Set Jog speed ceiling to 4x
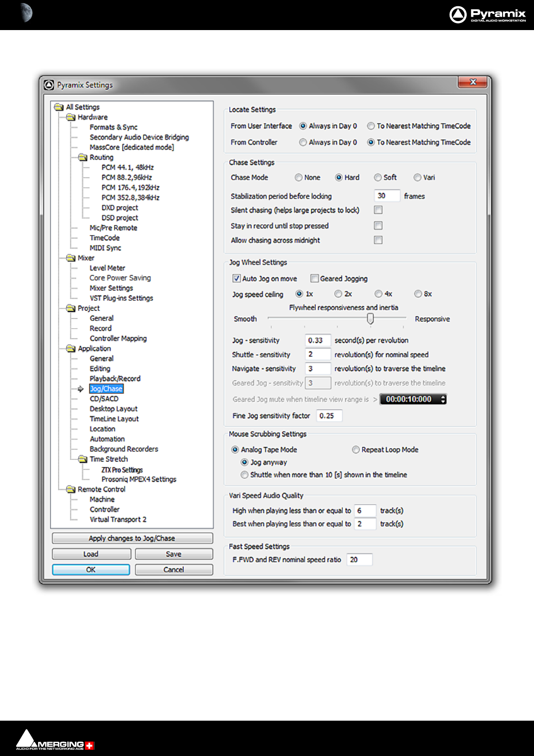Viewport: 534px width, 756px height. 378,294
